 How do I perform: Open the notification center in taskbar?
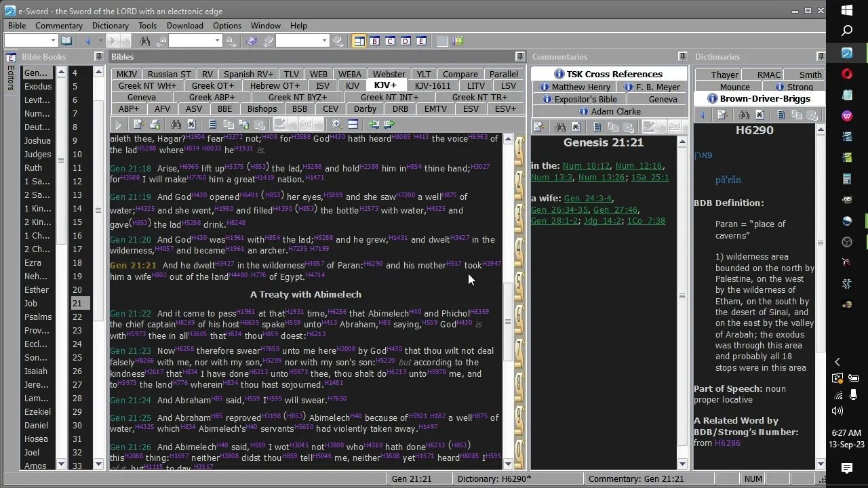[847, 468]
